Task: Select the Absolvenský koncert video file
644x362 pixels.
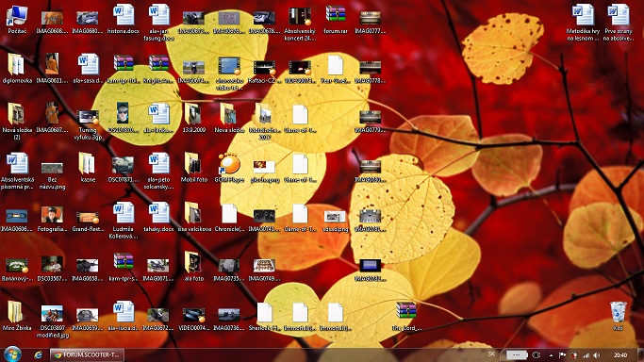Action: tap(300, 23)
